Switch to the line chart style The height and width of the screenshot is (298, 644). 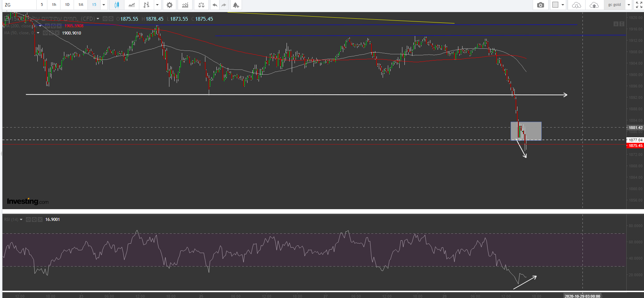click(132, 5)
